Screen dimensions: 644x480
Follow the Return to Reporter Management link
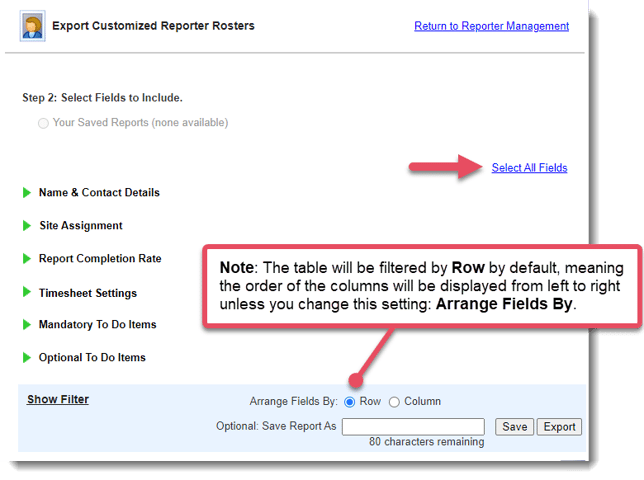pos(491,26)
